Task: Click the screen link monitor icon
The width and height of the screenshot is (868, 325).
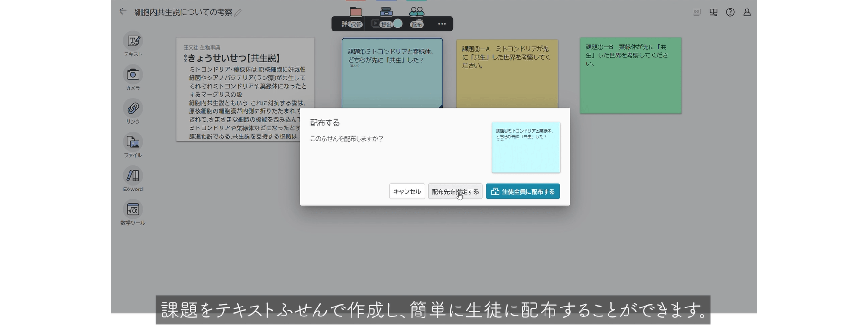Action: [x=696, y=12]
